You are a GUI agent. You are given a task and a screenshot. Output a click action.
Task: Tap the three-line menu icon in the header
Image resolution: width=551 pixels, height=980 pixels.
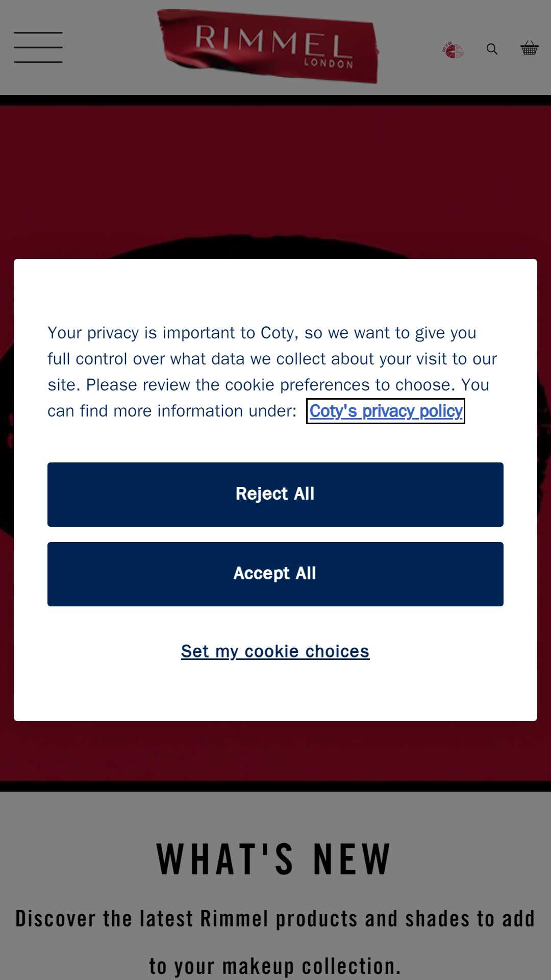[38, 47]
